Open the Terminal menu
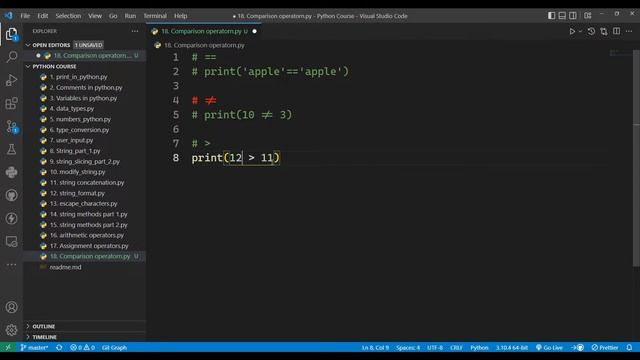The width and height of the screenshot is (640, 360). 155,16
